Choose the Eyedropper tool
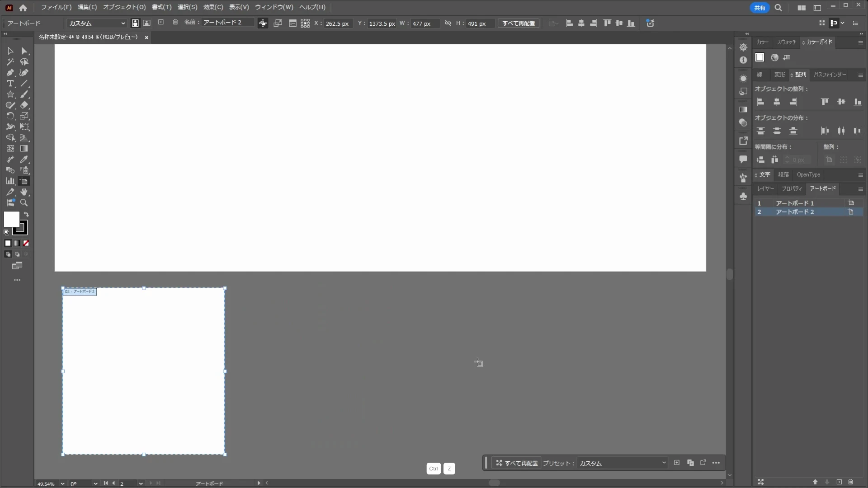Viewport: 868px width, 488px height. click(24, 160)
